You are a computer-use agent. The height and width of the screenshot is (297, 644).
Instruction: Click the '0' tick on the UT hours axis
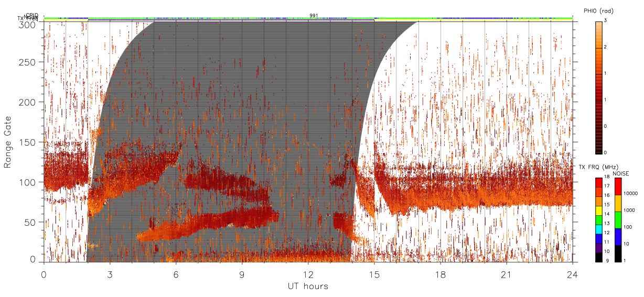[x=44, y=274]
